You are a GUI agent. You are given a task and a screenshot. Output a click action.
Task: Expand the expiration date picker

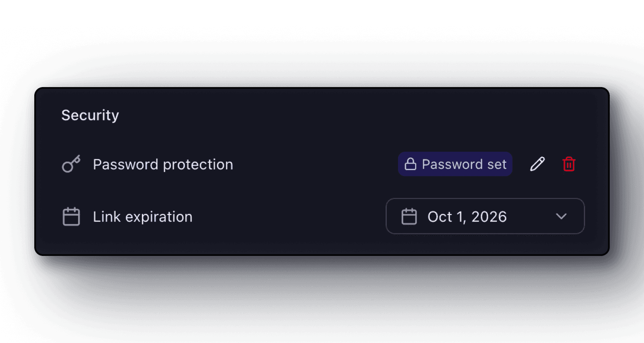[485, 216]
